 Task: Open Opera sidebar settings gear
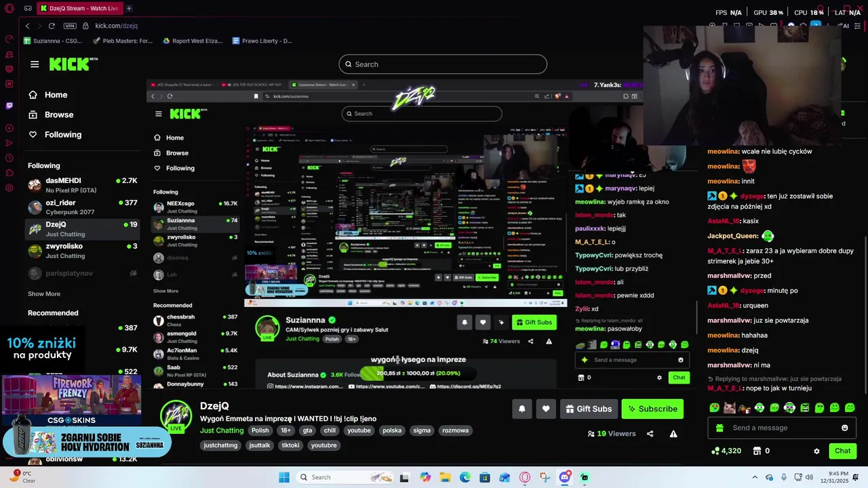tap(9, 188)
